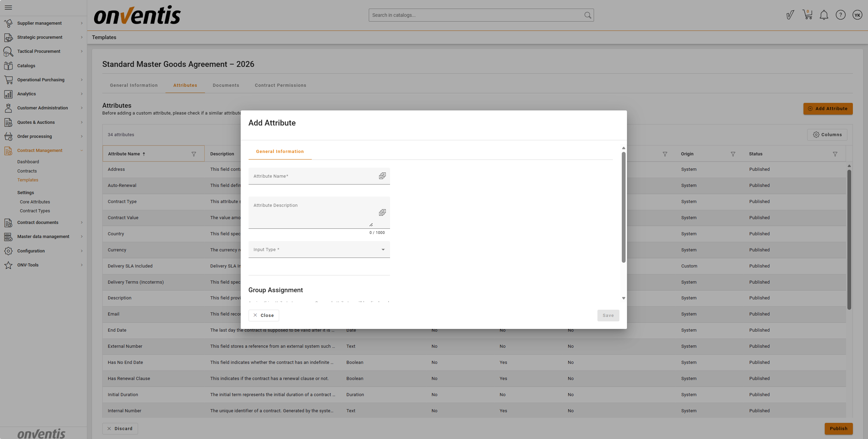Click the Status column filter icon
This screenshot has height=439, width=868.
[x=835, y=154]
